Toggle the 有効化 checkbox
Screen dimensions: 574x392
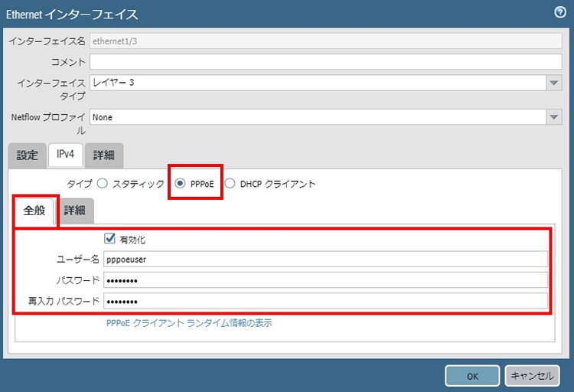(109, 240)
